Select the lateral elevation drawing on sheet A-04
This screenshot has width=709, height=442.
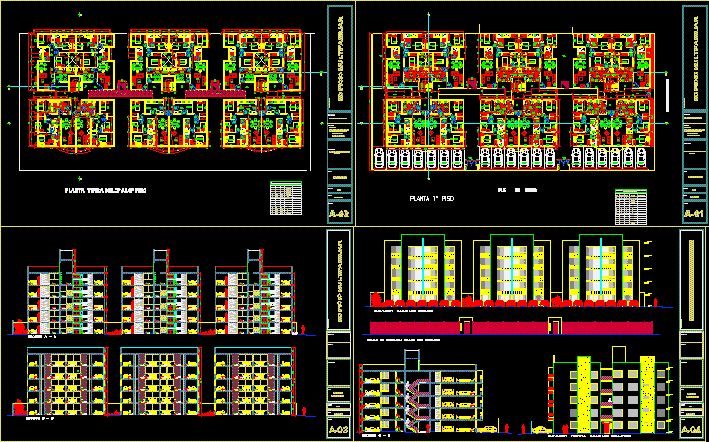coord(610,395)
